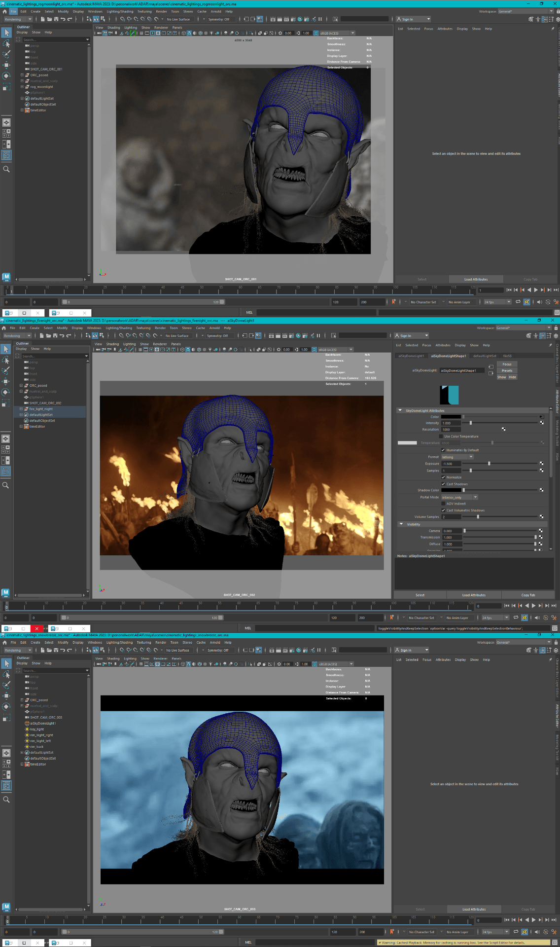
Task: Click Save Scene icon in snowbreeze window
Action: point(56,651)
